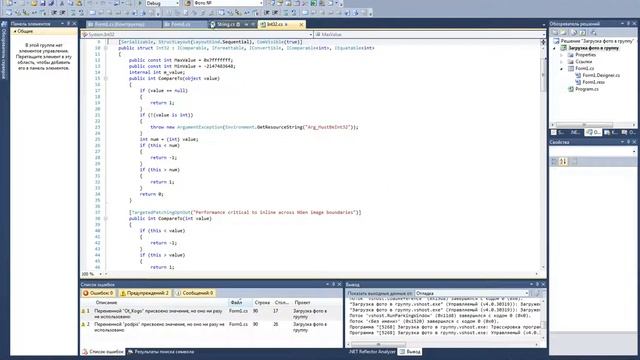Close the Список ошибок panel
Screen dimensions: 640x360
tap(340, 284)
